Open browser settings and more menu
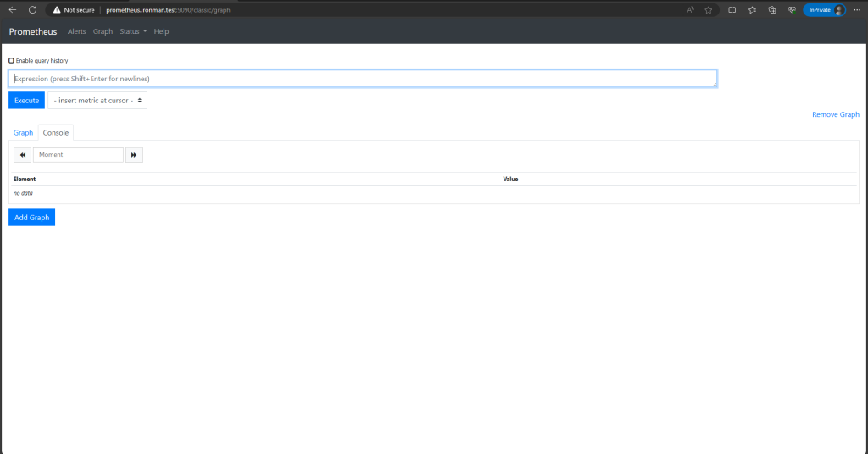This screenshot has height=454, width=868. coord(857,10)
